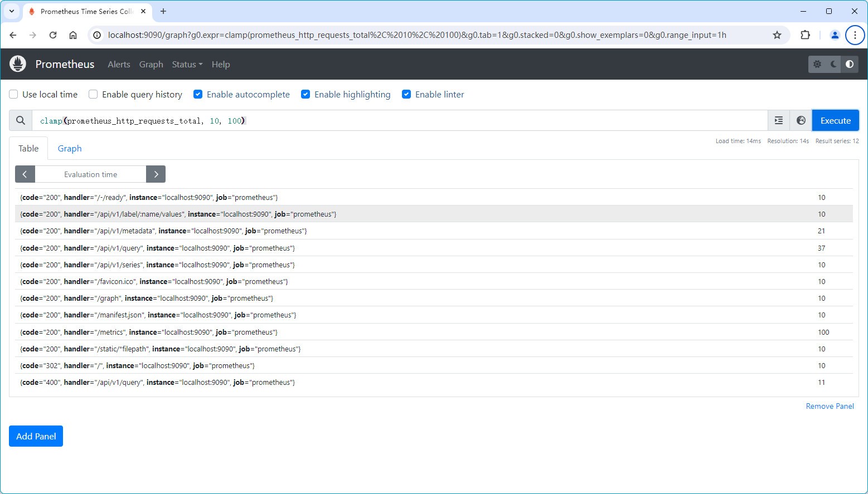Go back using browser back arrow
Viewport: 868px width, 494px height.
tap(13, 35)
